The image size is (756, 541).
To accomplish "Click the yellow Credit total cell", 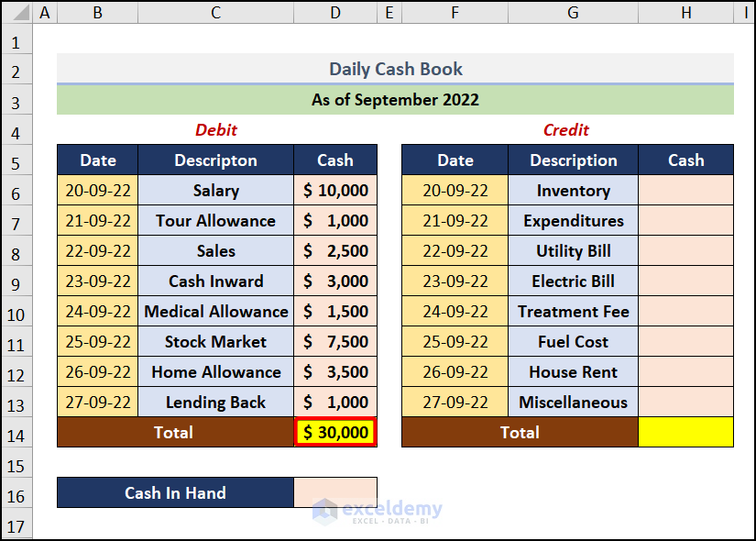I will coord(686,433).
